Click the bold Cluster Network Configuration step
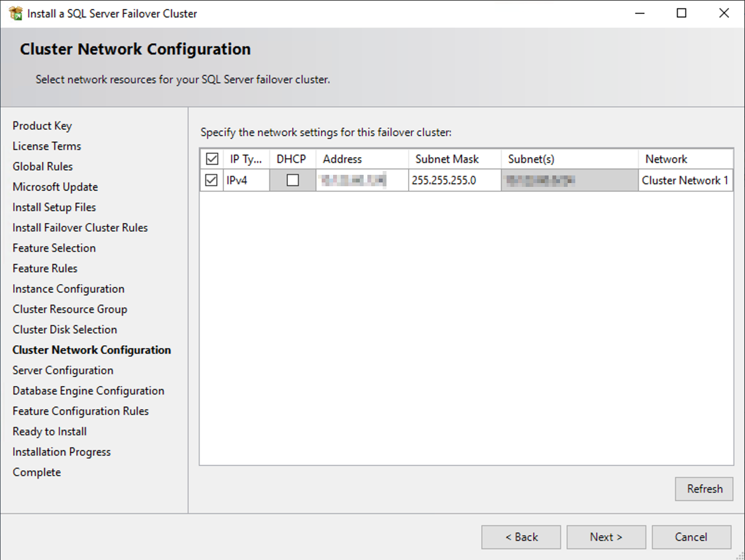This screenshot has width=745, height=560. point(92,350)
